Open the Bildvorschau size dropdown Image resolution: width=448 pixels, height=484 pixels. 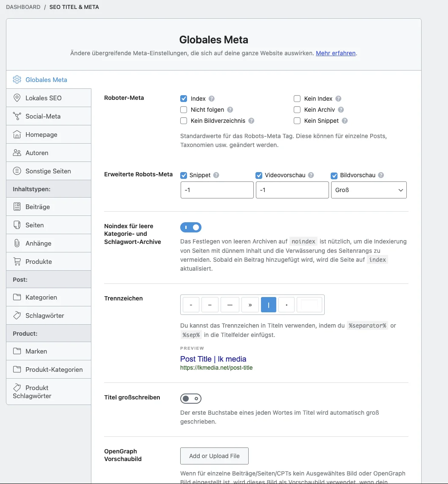click(x=369, y=190)
